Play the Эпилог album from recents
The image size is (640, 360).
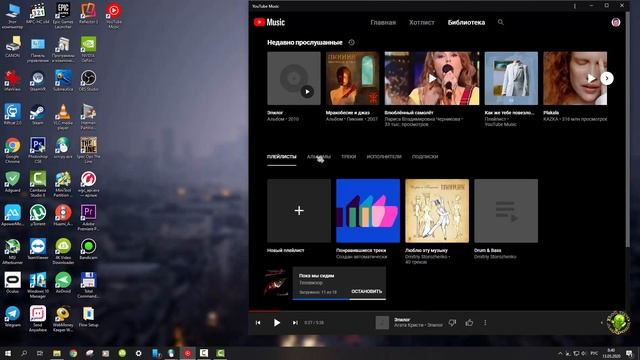coord(307,92)
